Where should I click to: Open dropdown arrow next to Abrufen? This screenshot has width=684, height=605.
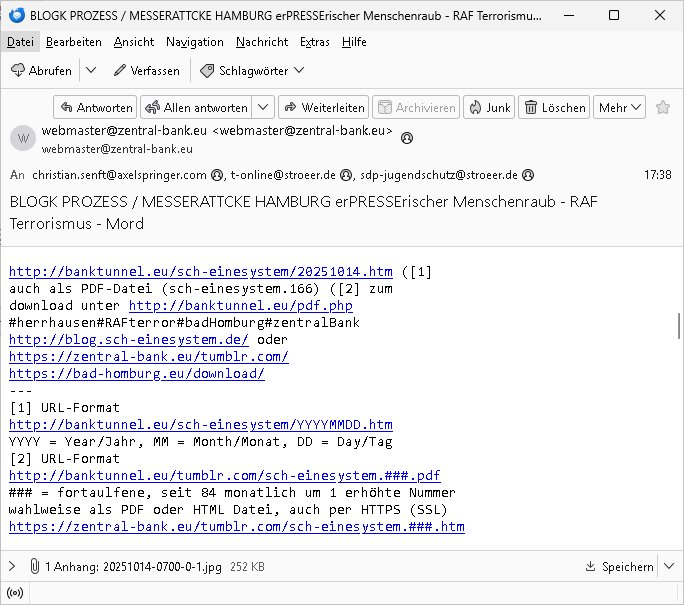click(x=90, y=70)
